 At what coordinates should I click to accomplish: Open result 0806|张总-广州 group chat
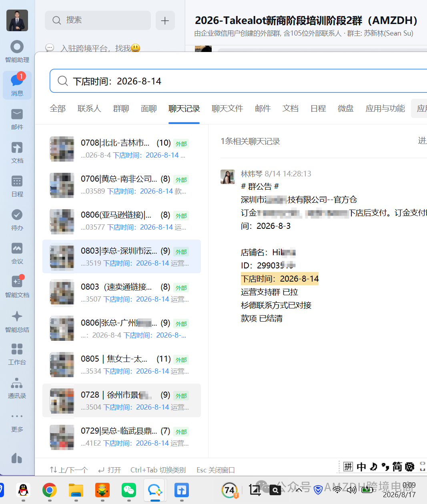(x=122, y=328)
